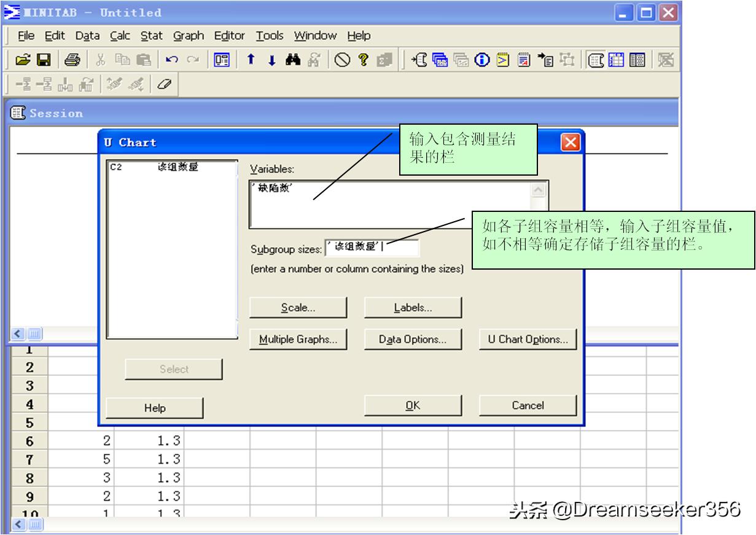
Task: Click the Help question mark icon
Action: coord(364,60)
